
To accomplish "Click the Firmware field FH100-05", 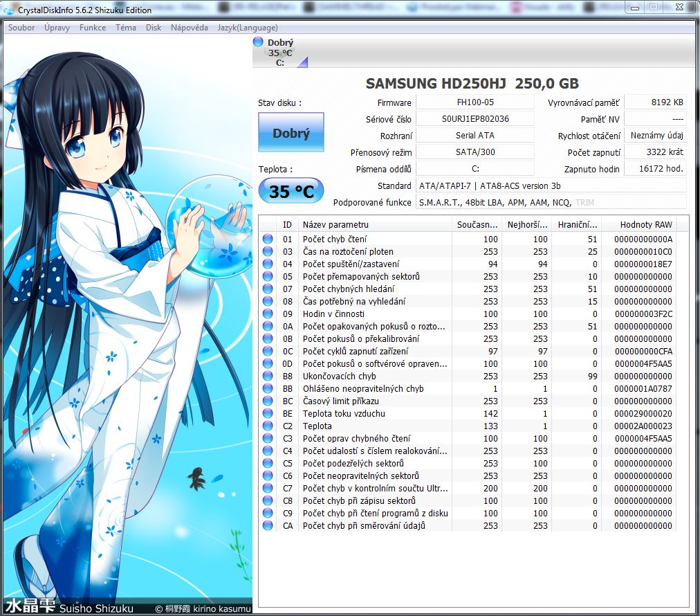I will click(x=475, y=102).
